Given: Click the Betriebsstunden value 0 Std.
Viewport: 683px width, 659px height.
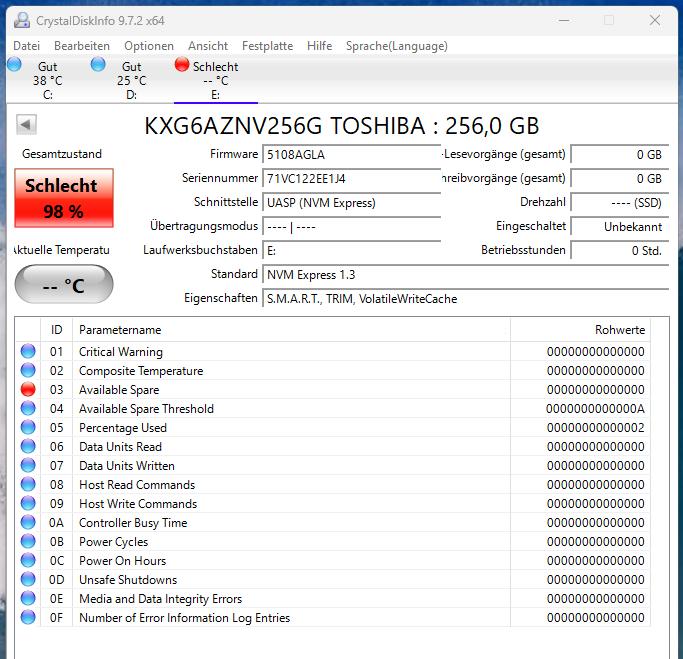Looking at the screenshot, I should coord(620,250).
